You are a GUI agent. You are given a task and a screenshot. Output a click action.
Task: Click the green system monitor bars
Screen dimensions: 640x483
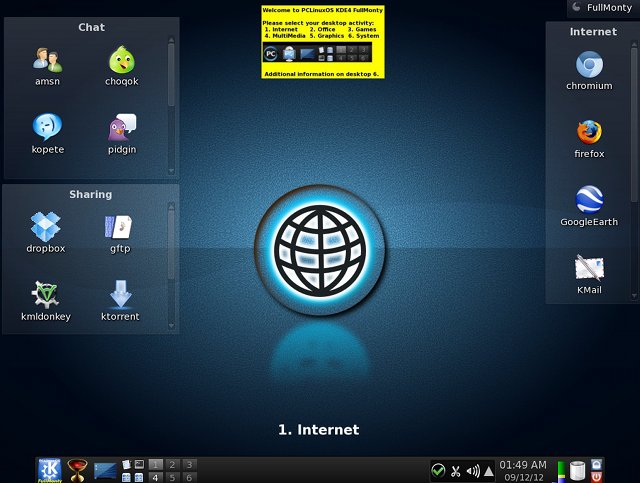pos(562,472)
